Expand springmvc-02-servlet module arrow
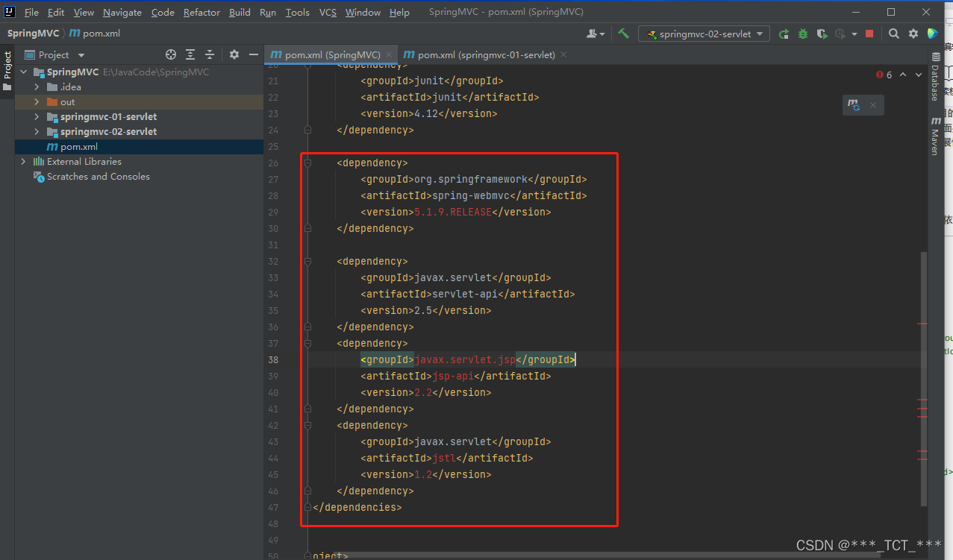953x560 pixels. pyautogui.click(x=36, y=132)
